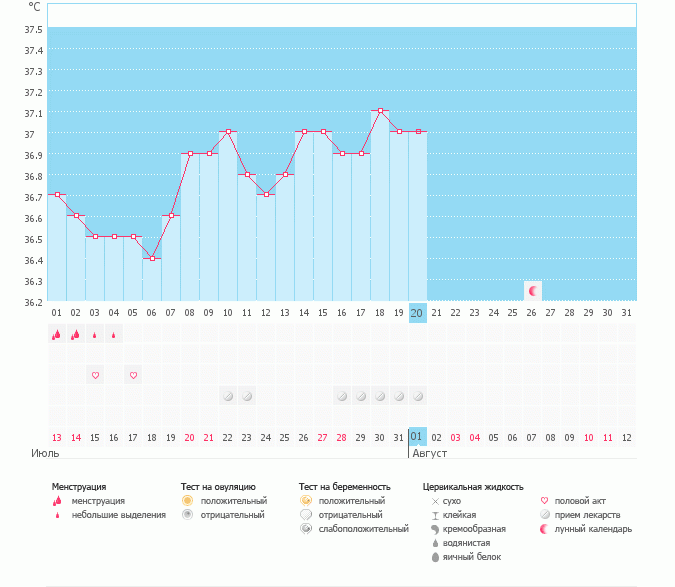Click the 'Цервикальная жидкость' legend heading
The width and height of the screenshot is (675, 587).
pyautogui.click(x=473, y=487)
